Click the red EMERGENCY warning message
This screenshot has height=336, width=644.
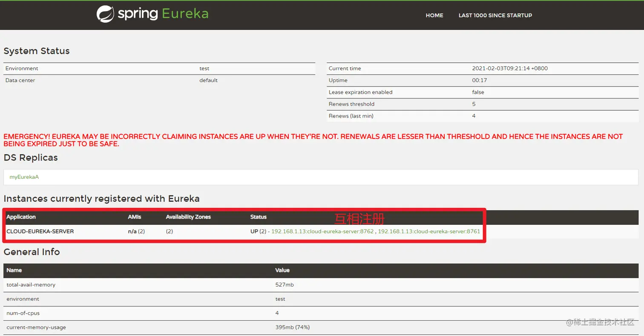[313, 140]
